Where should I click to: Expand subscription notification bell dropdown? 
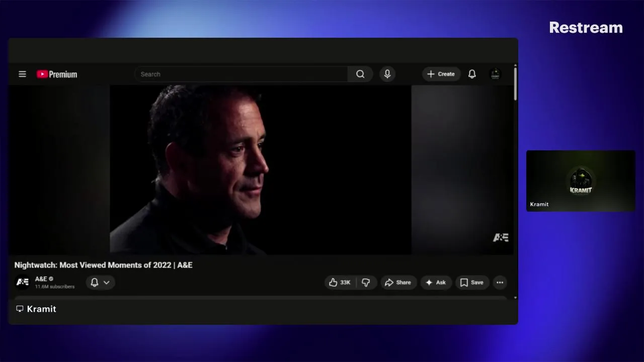100,283
